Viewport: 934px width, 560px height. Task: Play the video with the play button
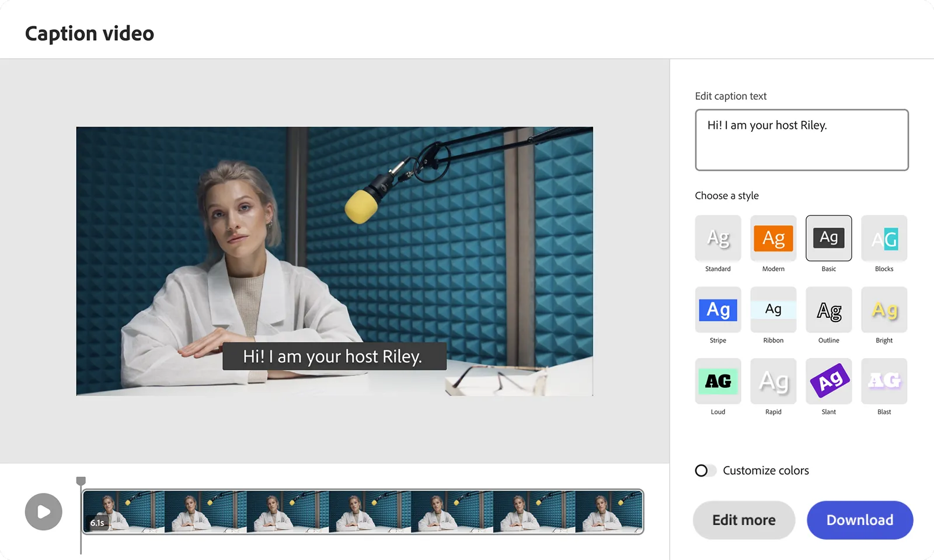click(44, 512)
